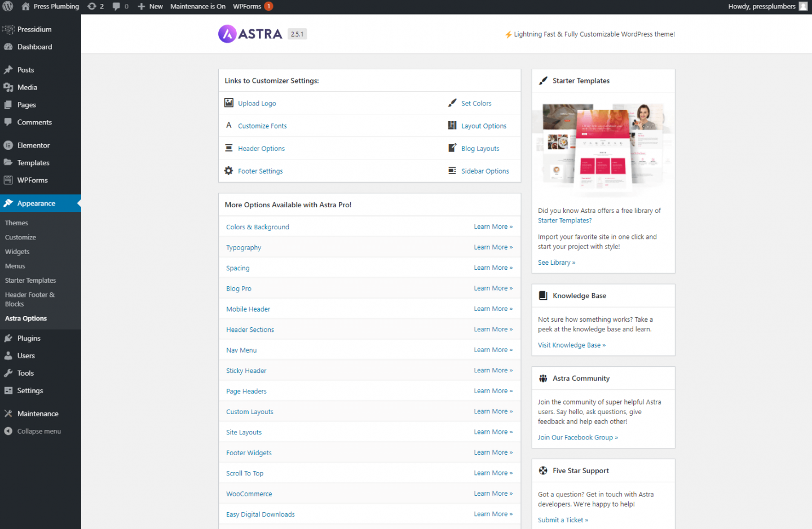Click the Collapse menu arrow icon
This screenshot has height=529, width=812.
pos(8,431)
